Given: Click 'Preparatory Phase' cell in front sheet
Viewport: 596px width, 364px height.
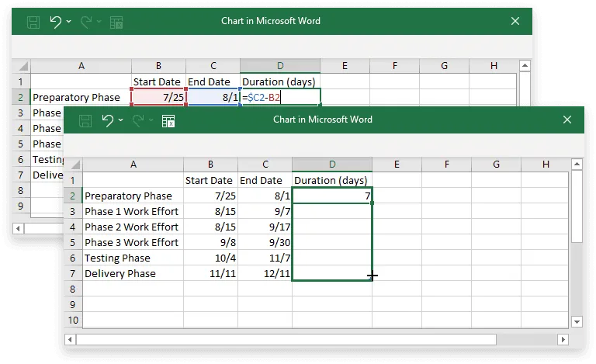Looking at the screenshot, I should (x=133, y=196).
